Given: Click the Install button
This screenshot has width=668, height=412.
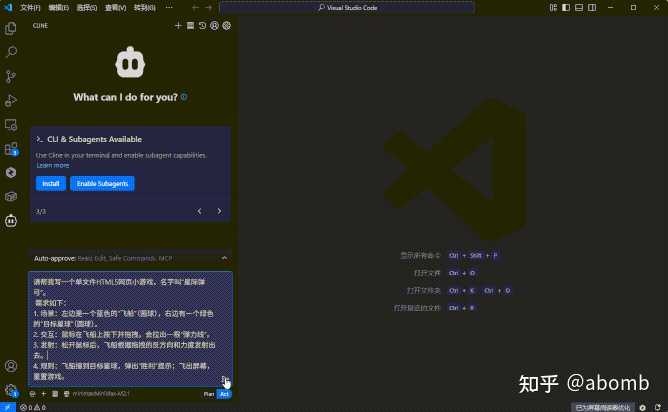Looking at the screenshot, I should pos(50,184).
